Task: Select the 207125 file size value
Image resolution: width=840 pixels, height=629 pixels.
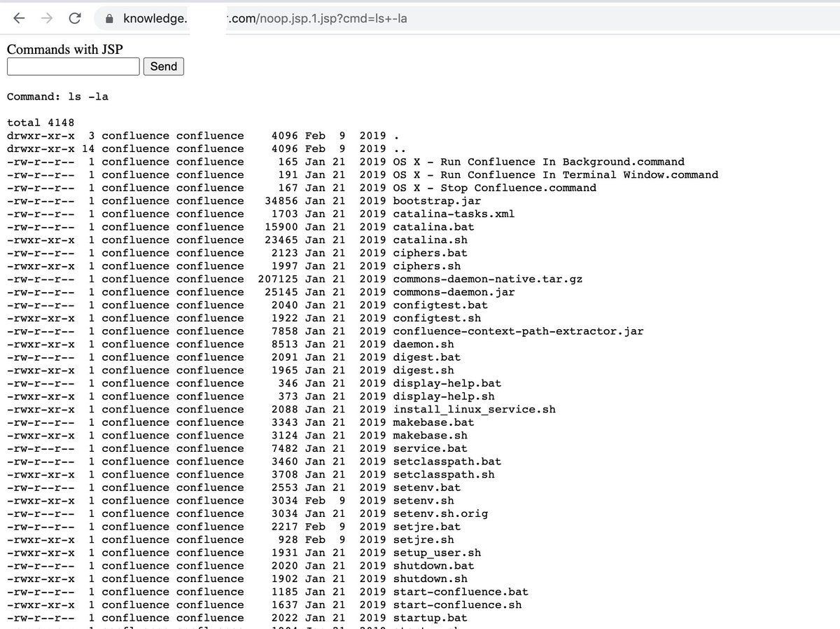Action: point(278,279)
